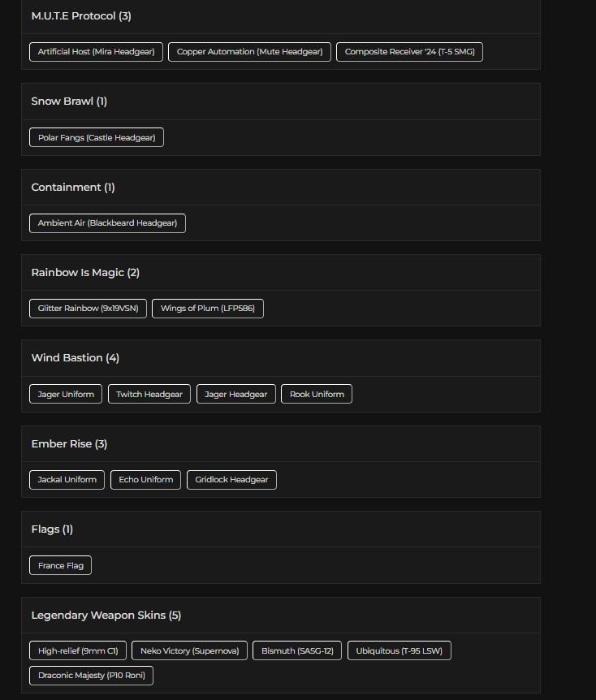
Task: Pick the Draconic Majesty (P10 Roni) tag
Action: [x=91, y=676]
